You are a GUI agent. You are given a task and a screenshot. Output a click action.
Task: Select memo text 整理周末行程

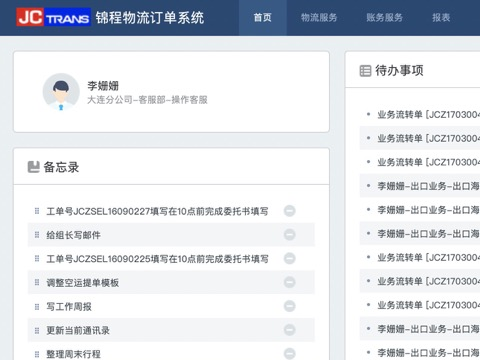click(x=73, y=354)
